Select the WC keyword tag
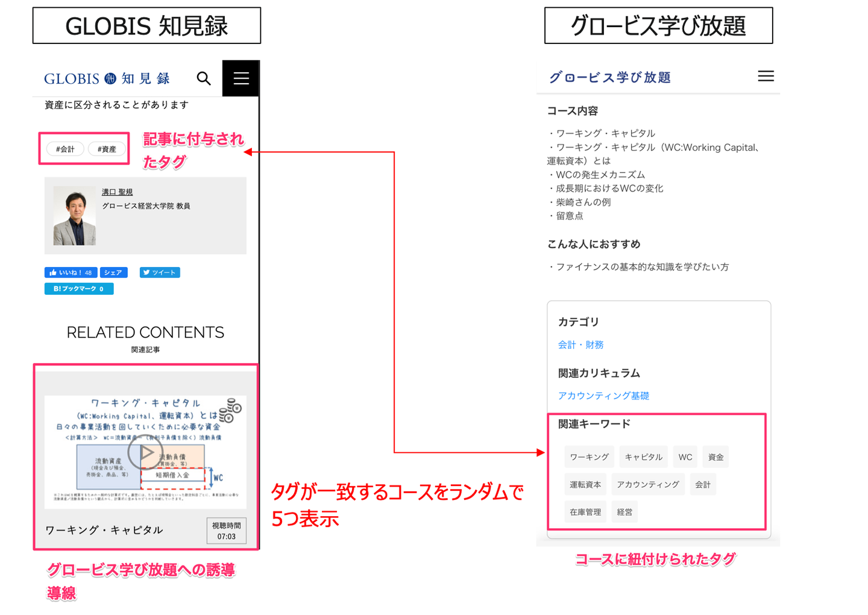The image size is (868, 615). 685,457
